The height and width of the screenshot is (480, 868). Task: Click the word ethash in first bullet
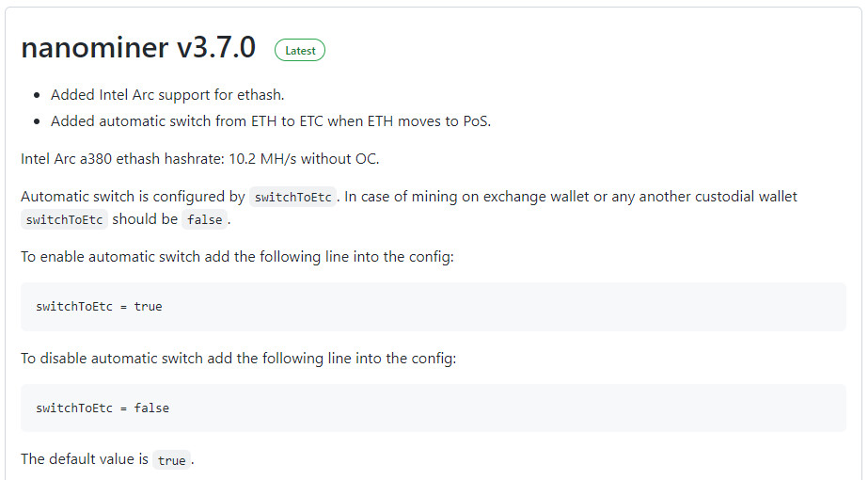pyautogui.click(x=260, y=94)
